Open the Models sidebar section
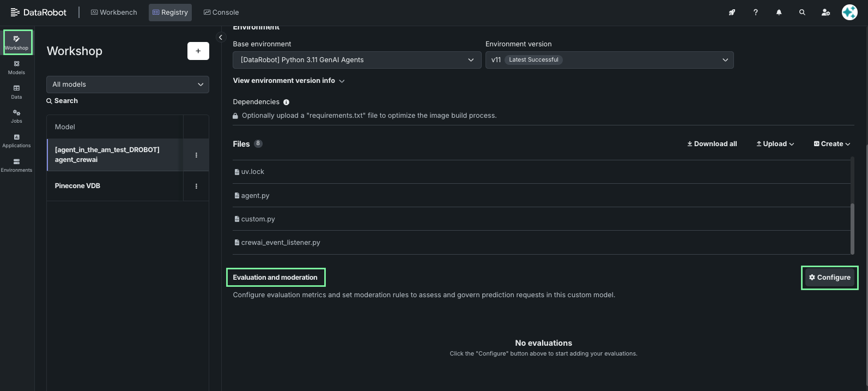The width and height of the screenshot is (868, 391). (x=16, y=67)
